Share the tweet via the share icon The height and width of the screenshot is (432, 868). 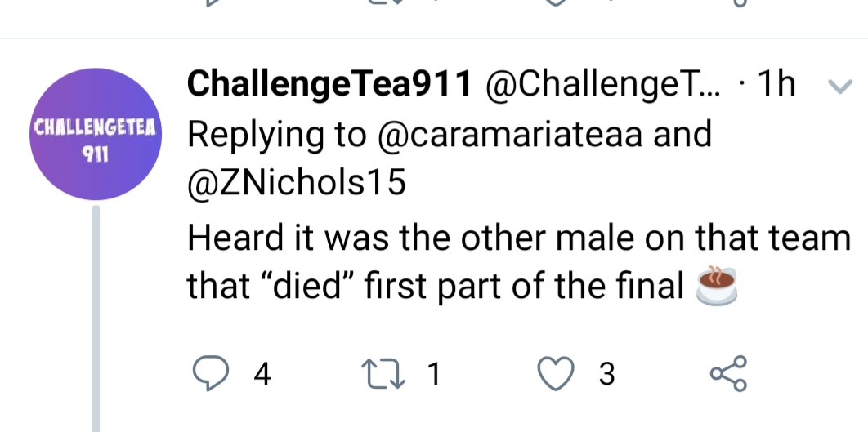click(x=728, y=373)
